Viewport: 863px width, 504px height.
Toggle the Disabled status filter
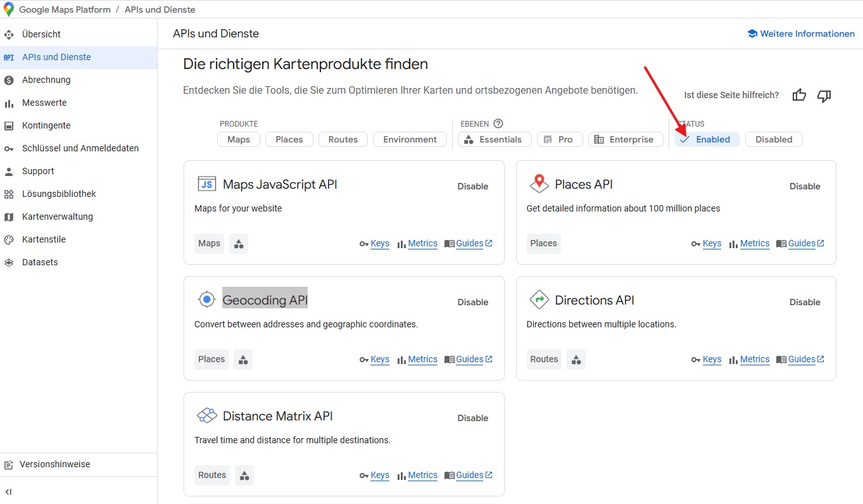(773, 139)
